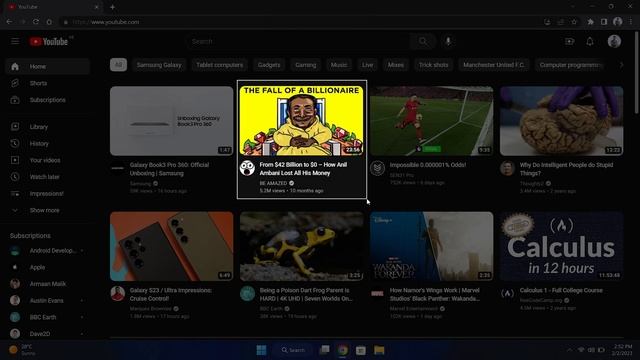Open Windows Start menu
This screenshot has height=360, width=640.
point(261,350)
